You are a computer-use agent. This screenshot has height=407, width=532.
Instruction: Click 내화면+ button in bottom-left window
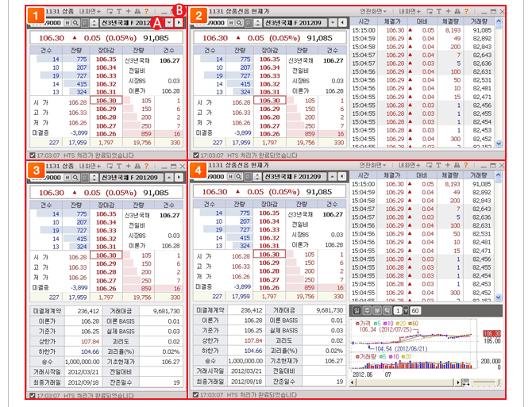point(90,166)
